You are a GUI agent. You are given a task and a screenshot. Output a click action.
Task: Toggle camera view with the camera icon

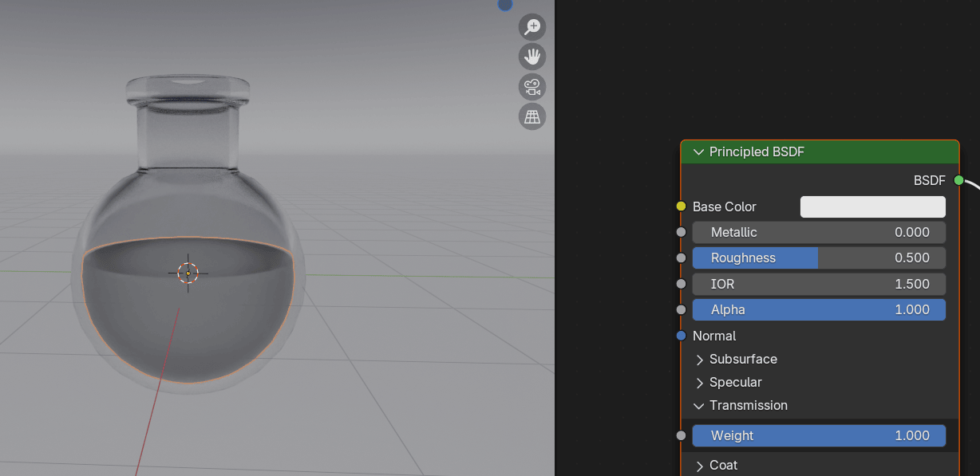coord(531,86)
